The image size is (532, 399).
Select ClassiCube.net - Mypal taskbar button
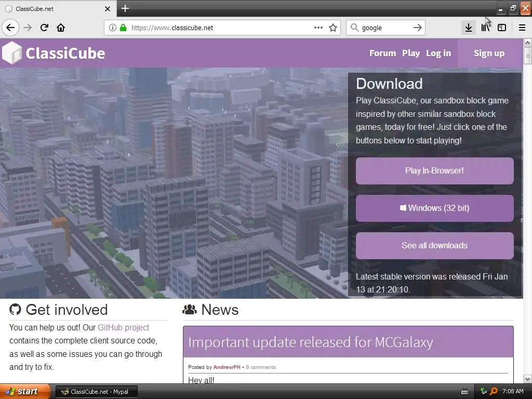(96, 392)
